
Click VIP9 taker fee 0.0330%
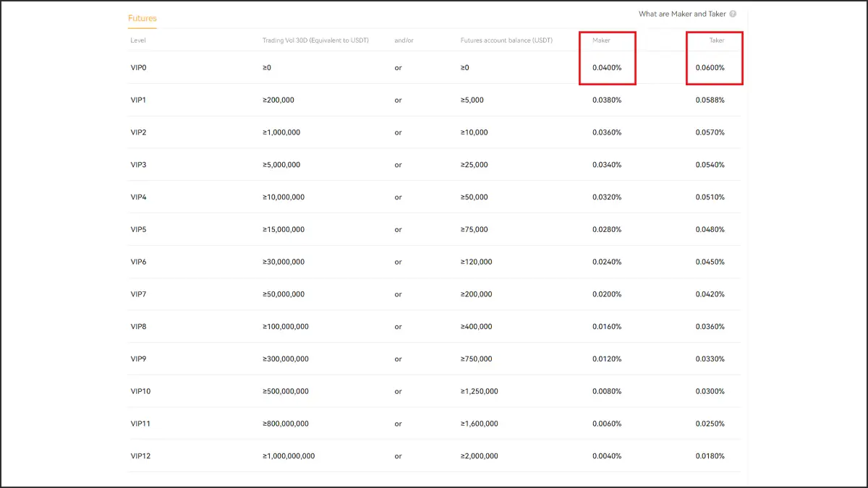(710, 359)
